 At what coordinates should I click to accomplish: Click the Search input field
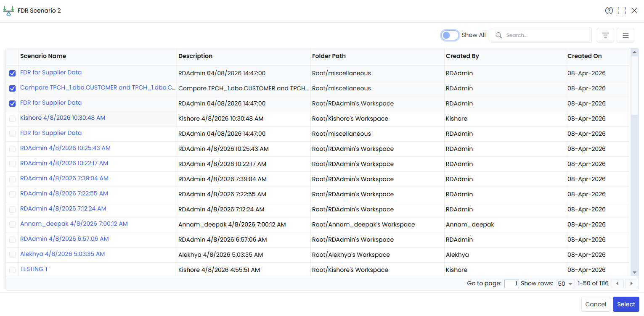[x=541, y=35]
